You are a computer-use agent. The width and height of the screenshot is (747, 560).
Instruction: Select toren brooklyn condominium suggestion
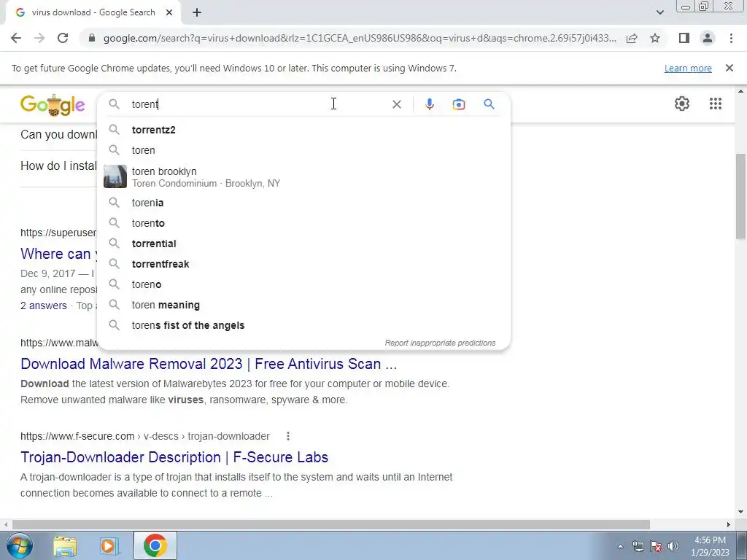coord(303,176)
